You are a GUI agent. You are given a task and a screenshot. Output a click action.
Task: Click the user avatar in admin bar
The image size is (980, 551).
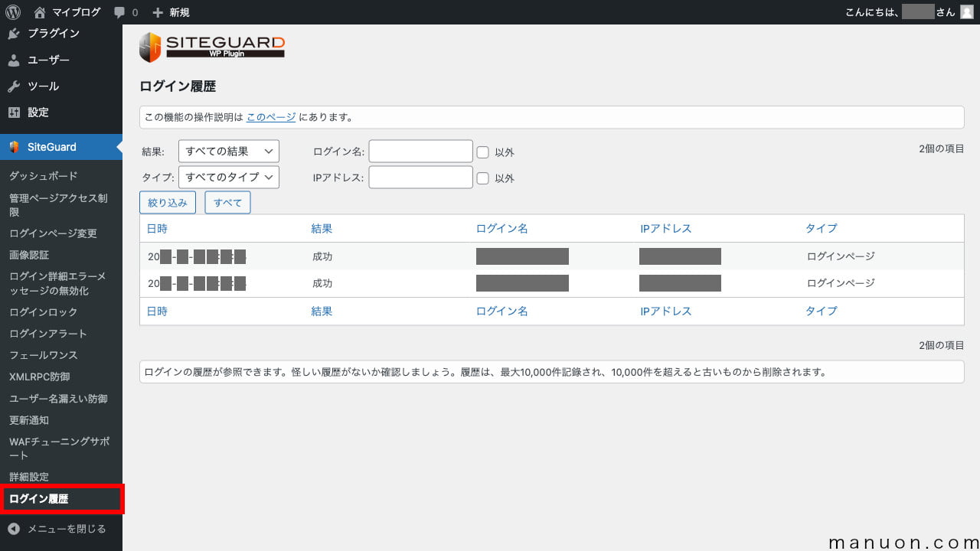point(967,12)
